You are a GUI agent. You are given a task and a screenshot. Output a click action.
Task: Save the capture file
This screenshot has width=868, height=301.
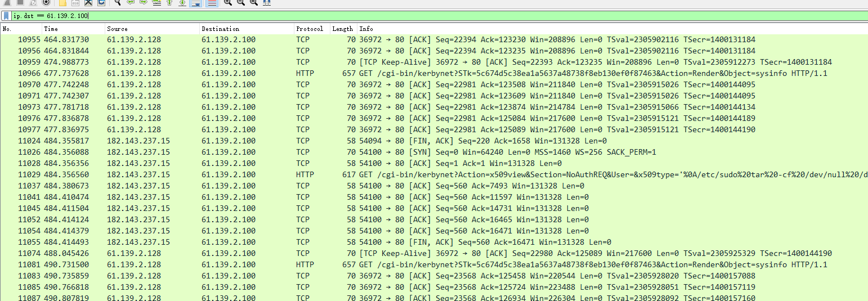pos(75,2)
